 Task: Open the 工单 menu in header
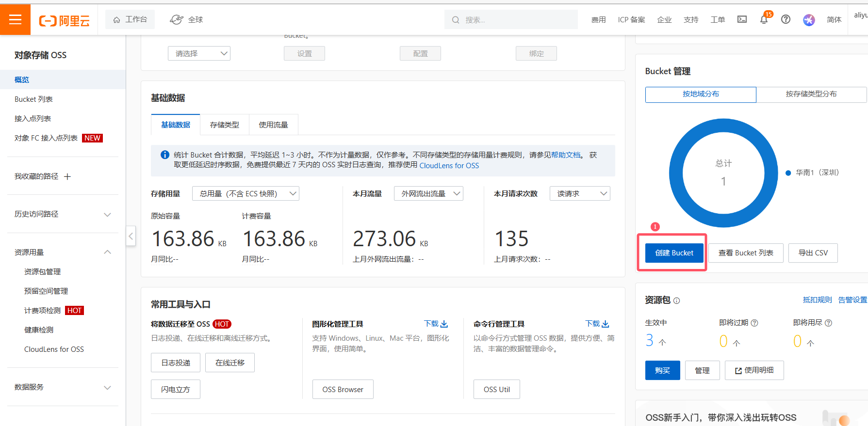(x=718, y=20)
